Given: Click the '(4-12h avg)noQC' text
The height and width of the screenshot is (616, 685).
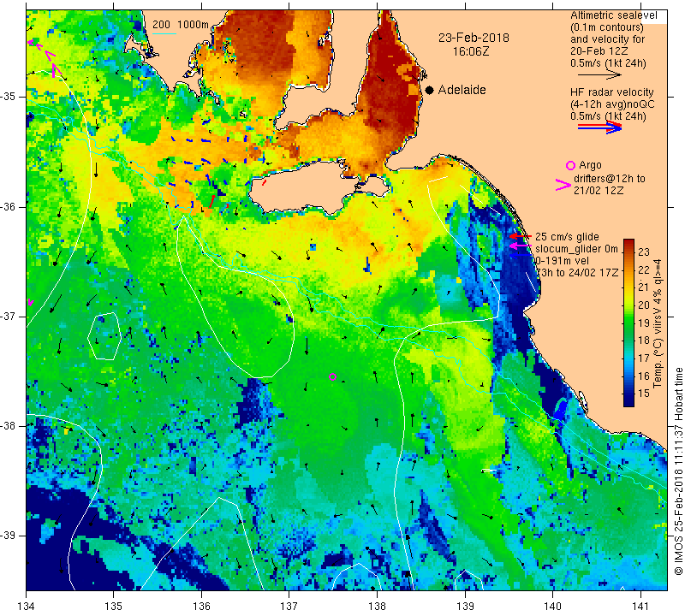Looking at the screenshot, I should pos(612,104).
